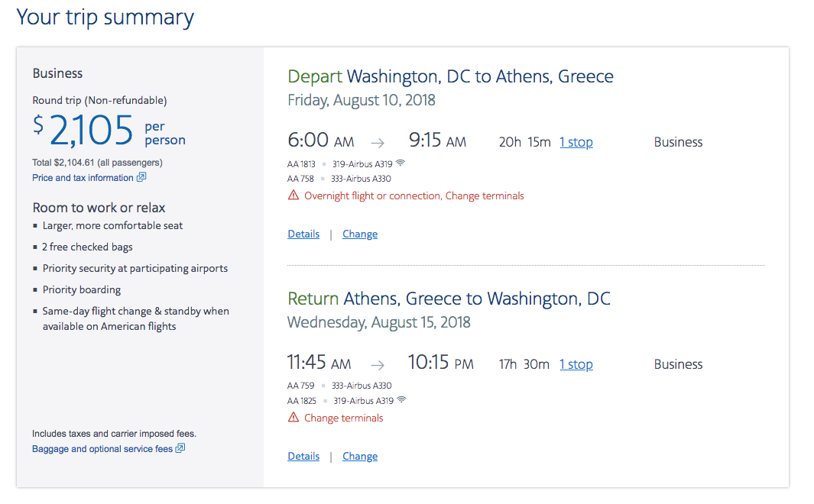Change the departing Washington to Athens flight

point(360,234)
